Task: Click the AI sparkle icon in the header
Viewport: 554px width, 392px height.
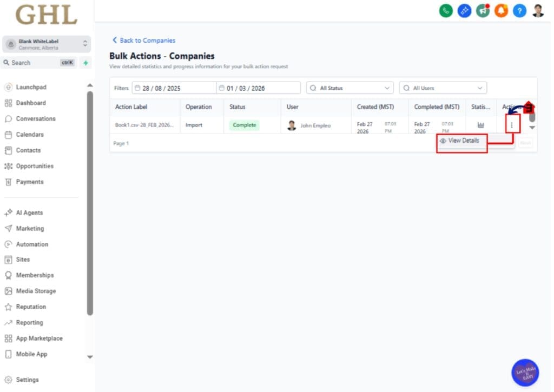Action: point(464,10)
